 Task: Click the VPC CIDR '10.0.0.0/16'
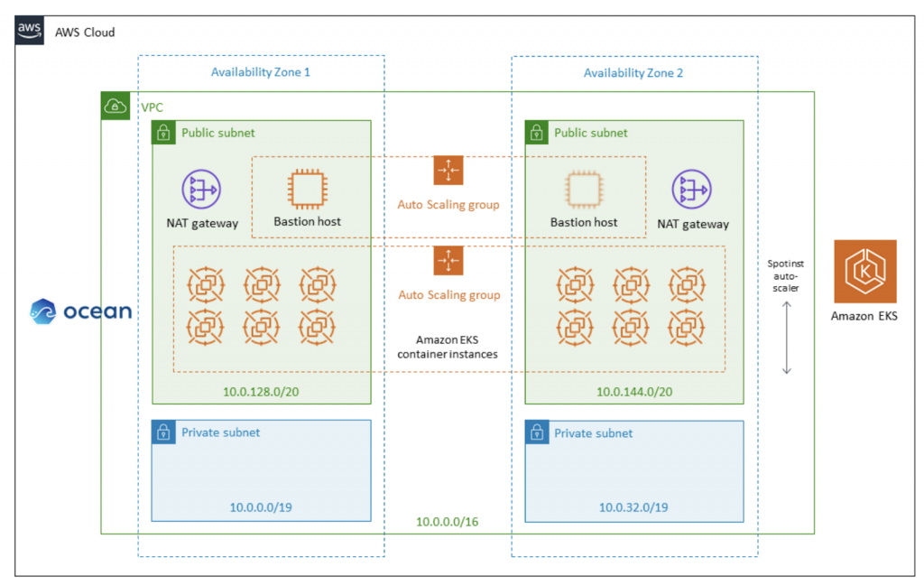[x=448, y=522]
